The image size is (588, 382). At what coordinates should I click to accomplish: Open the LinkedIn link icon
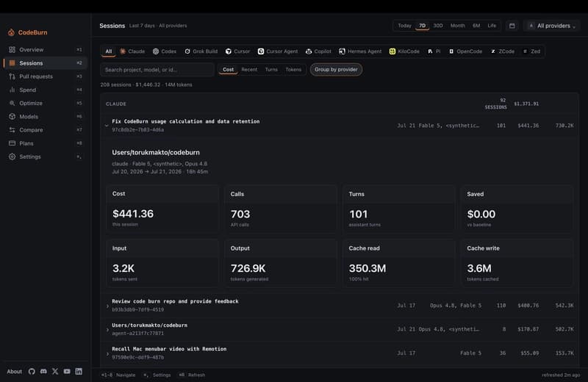[79, 372]
